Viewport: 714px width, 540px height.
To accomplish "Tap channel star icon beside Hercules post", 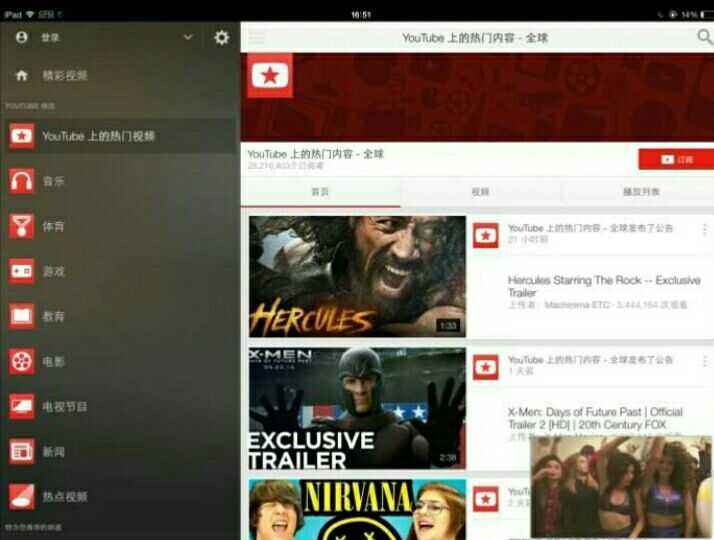I will pos(486,235).
